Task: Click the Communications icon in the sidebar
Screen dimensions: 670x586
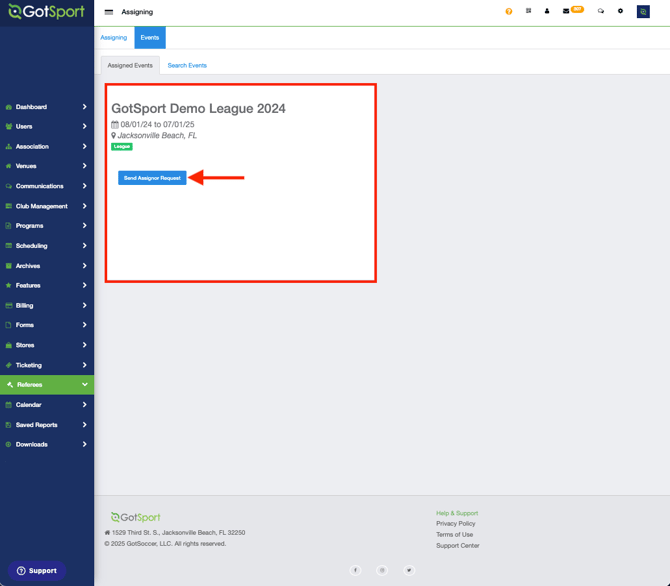Action: (x=9, y=186)
